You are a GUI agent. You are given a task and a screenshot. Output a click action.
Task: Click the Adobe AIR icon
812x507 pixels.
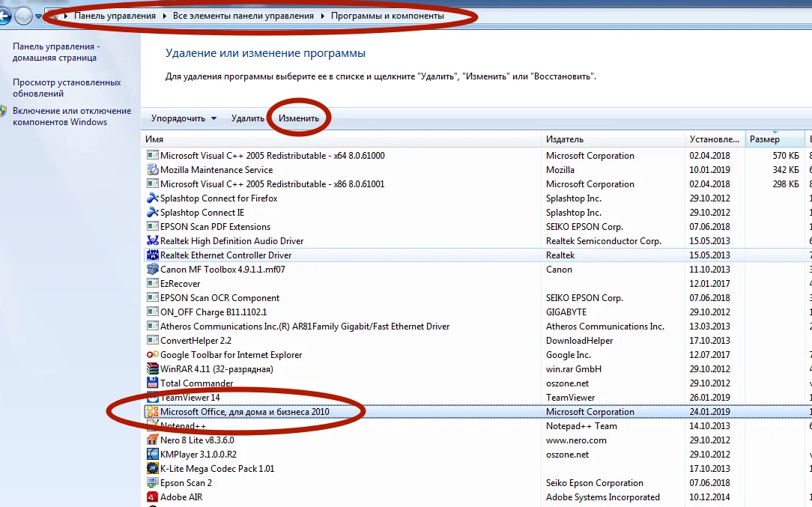(152, 497)
